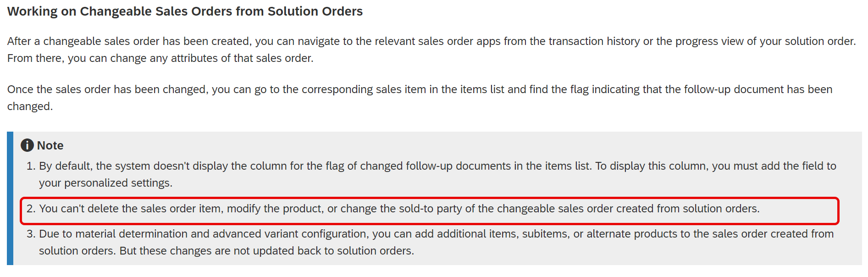Select the red-highlighted note item two
This screenshot has height=277, width=868.
(430, 211)
